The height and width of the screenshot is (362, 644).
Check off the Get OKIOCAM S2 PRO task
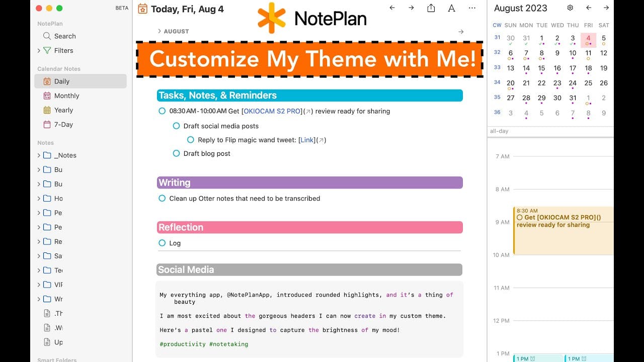tap(162, 111)
